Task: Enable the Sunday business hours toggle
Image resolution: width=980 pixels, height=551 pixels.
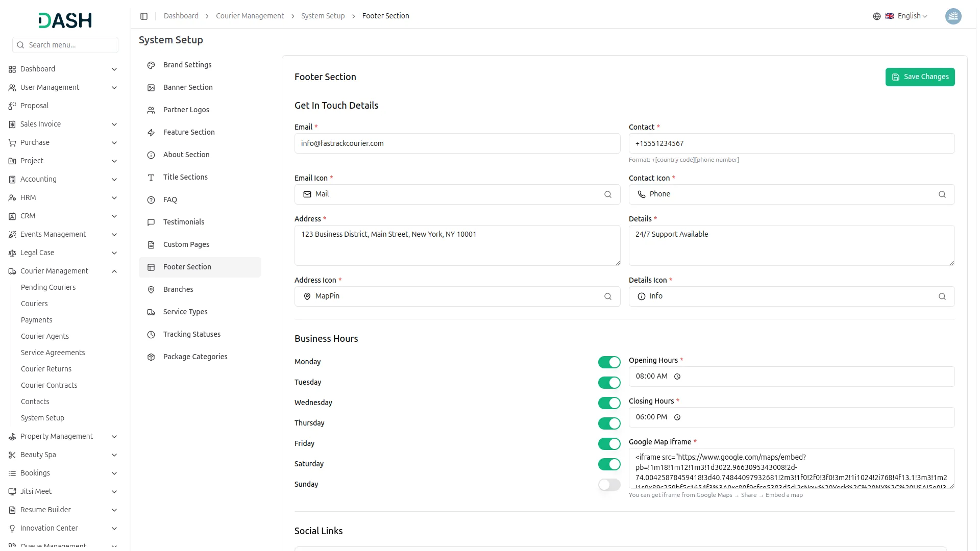Action: (609, 485)
